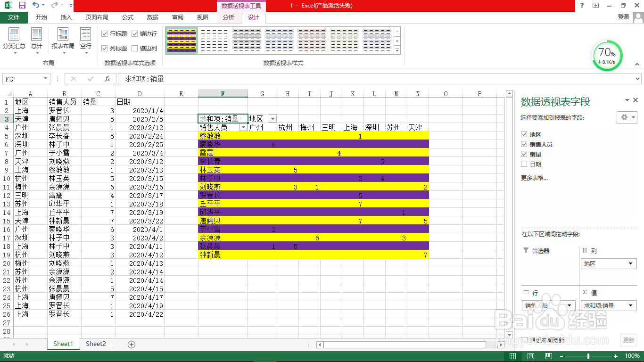Select column F header
This screenshot has width=644, height=362.
pyautogui.click(x=223, y=94)
